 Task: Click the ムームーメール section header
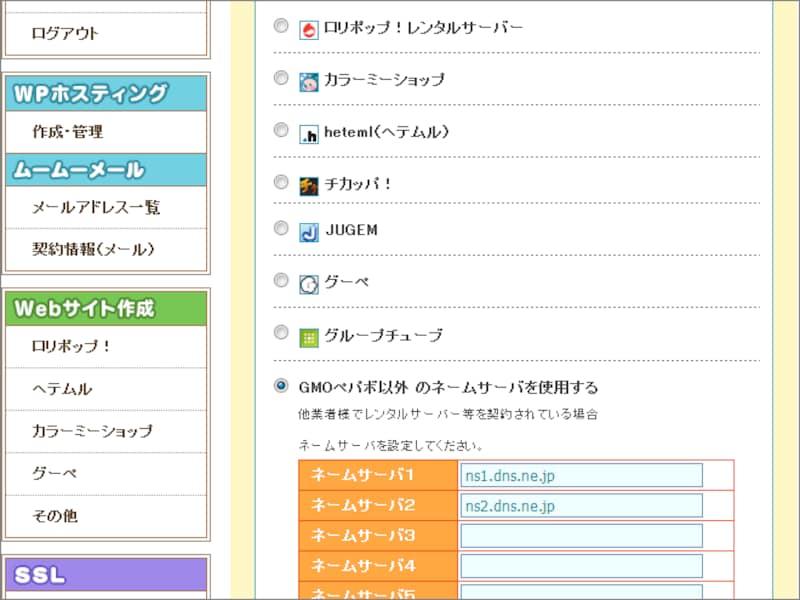click(x=106, y=170)
